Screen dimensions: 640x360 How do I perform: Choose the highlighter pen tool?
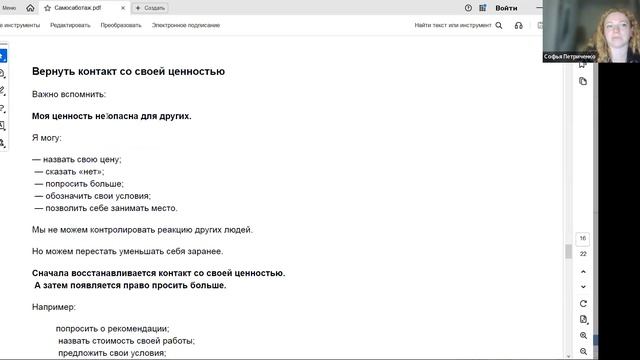point(2,91)
